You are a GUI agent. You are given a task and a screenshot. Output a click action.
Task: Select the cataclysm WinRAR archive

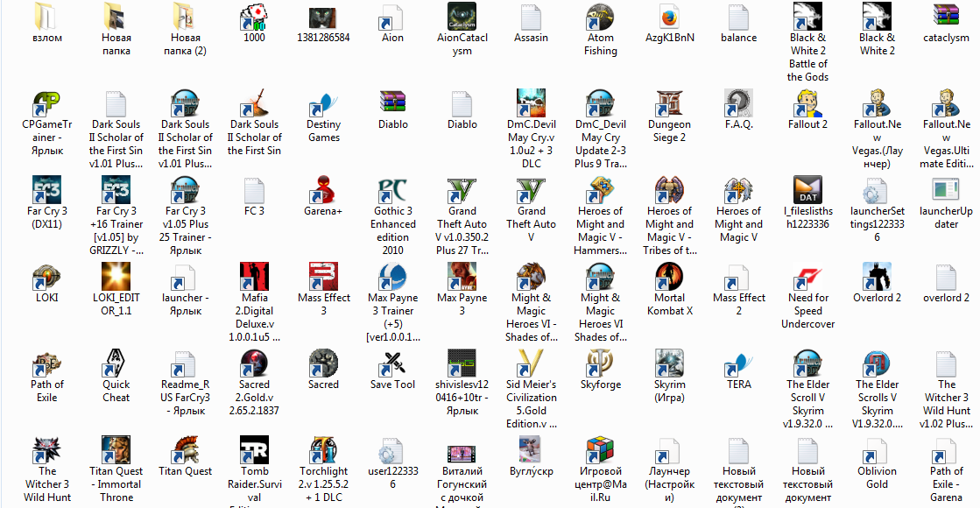[946, 17]
